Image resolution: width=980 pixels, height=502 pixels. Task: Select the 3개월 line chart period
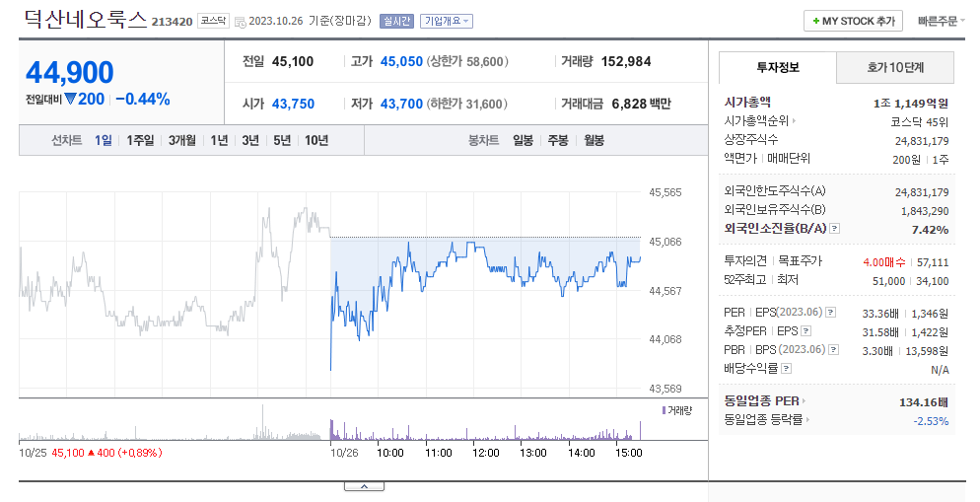tap(181, 141)
